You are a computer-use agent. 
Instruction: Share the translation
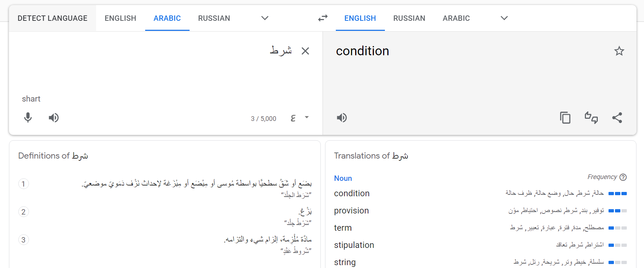point(617,118)
